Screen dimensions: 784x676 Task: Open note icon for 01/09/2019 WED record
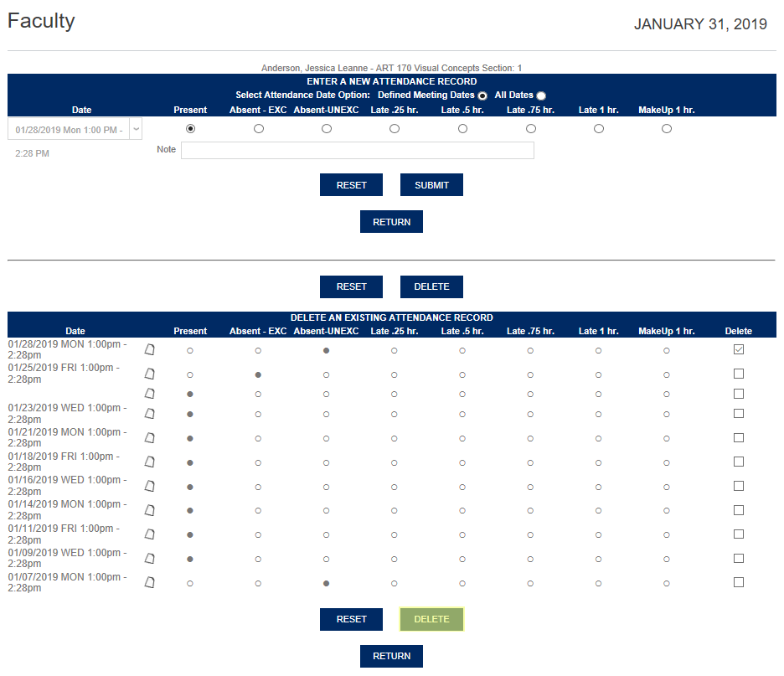[149, 559]
